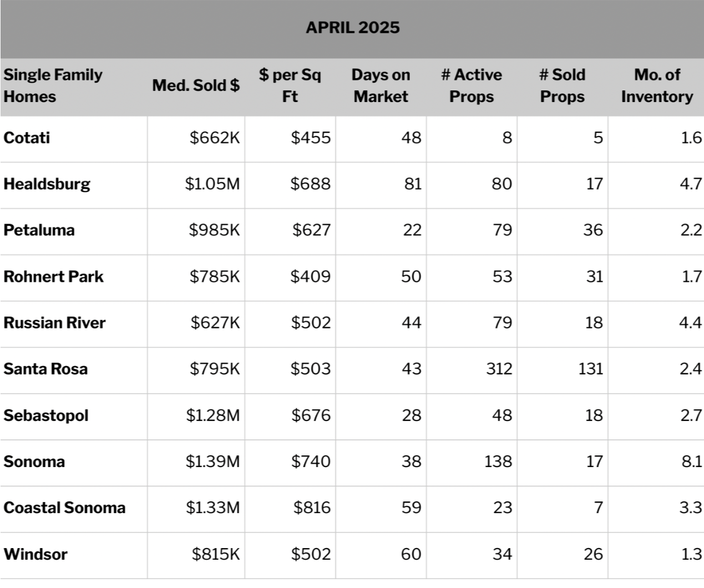Click Santa Rosa active properties value 312
Image resolution: width=704 pixels, height=588 pixels.
click(x=499, y=369)
